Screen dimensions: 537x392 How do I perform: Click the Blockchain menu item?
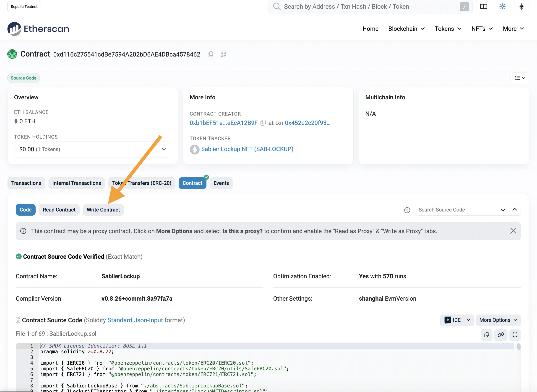click(402, 29)
